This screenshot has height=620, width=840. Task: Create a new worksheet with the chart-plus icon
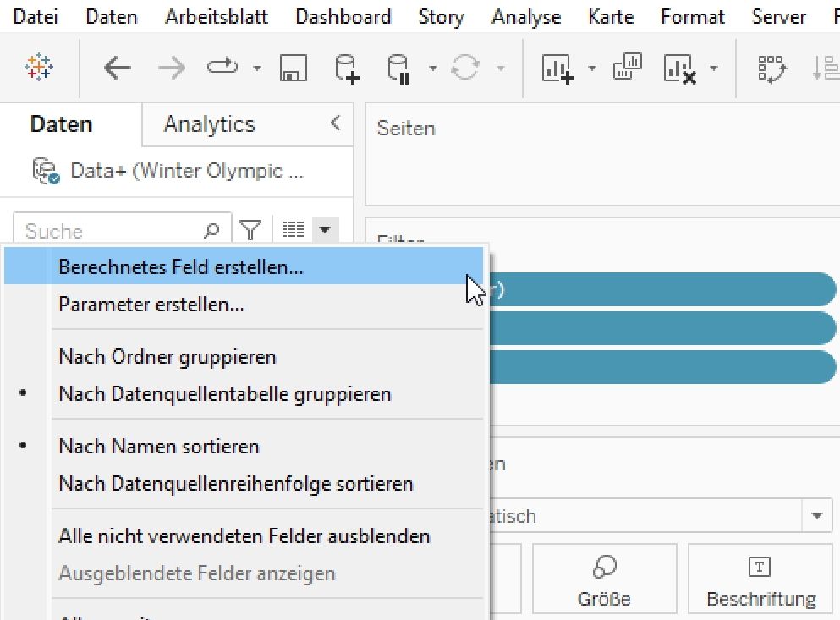[x=557, y=68]
